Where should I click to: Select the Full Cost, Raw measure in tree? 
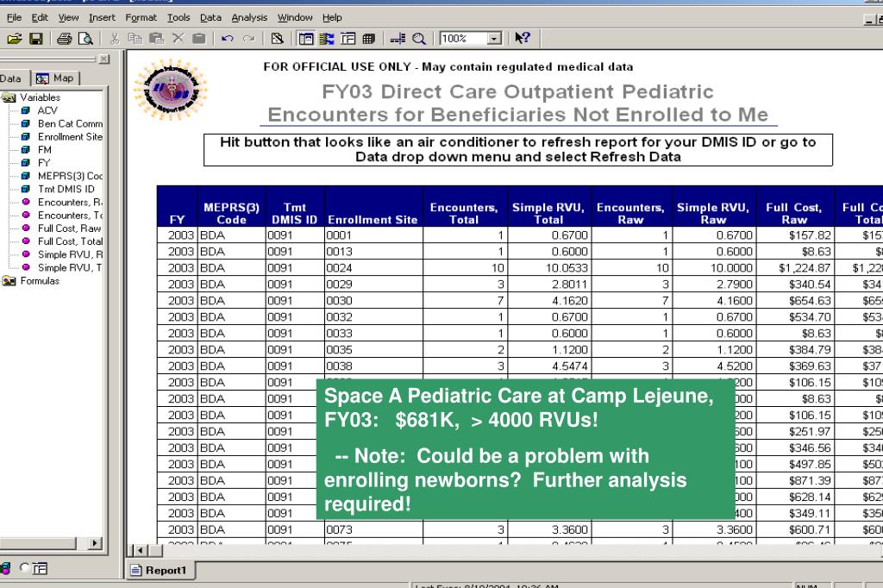tap(69, 228)
